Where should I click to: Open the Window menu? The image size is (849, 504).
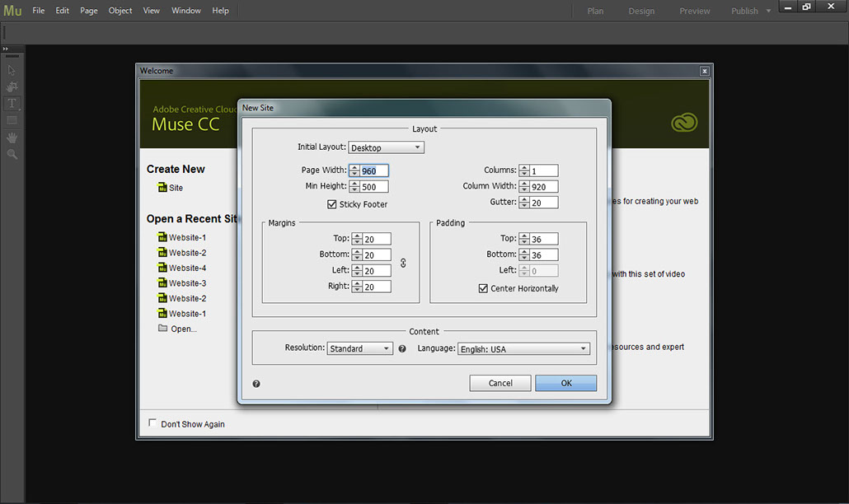pos(185,11)
